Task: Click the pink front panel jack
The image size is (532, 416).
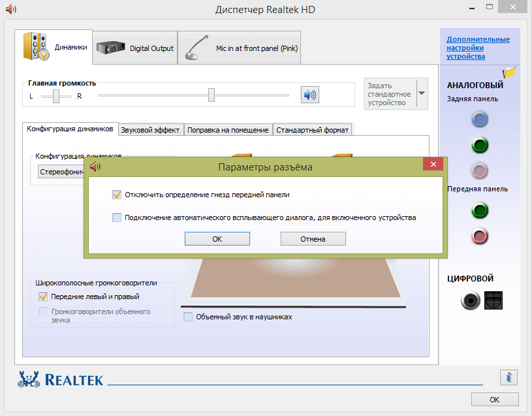Action: pyautogui.click(x=480, y=236)
